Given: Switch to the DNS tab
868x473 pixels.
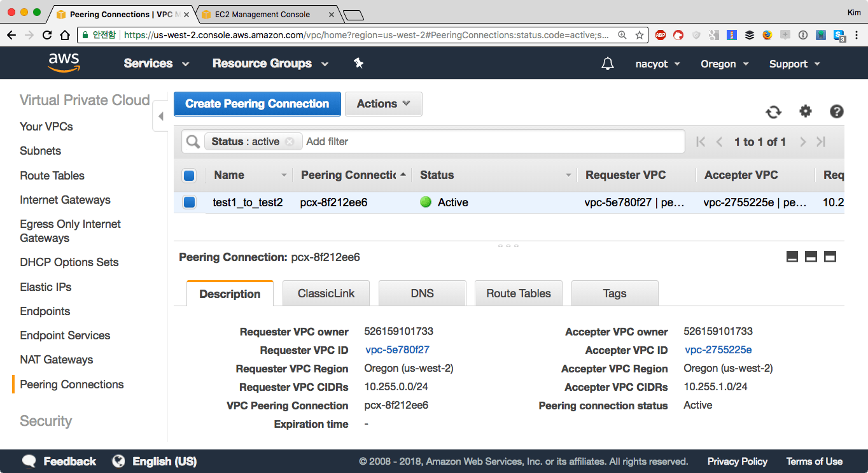Looking at the screenshot, I should [x=422, y=293].
